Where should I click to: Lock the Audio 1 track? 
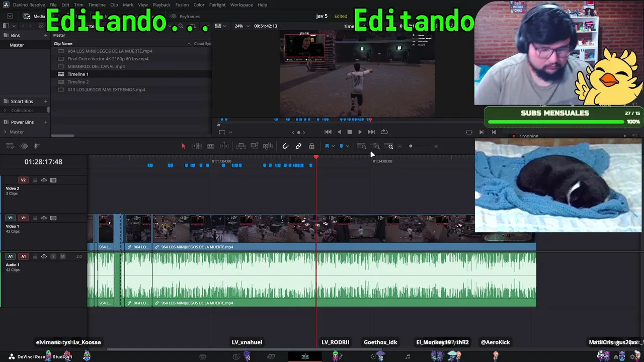35,256
